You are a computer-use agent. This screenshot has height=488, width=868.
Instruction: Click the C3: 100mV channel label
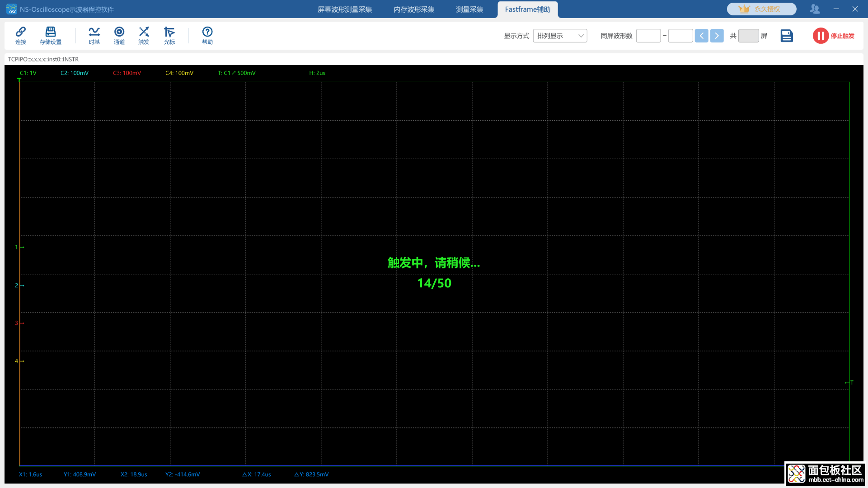(127, 73)
